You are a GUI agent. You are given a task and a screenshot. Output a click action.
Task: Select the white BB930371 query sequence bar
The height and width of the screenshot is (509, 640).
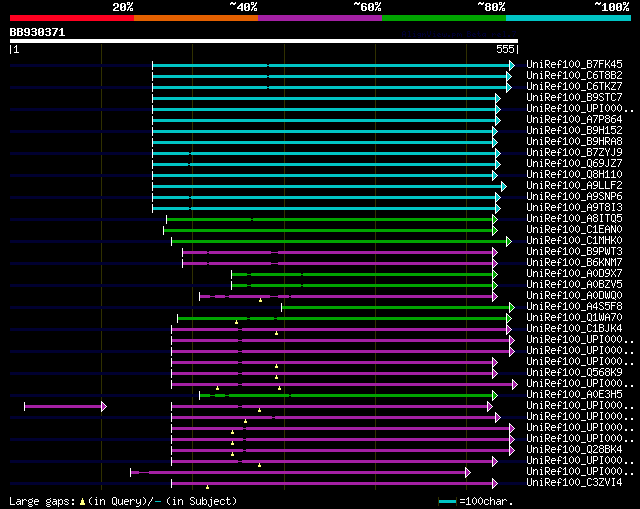264,41
